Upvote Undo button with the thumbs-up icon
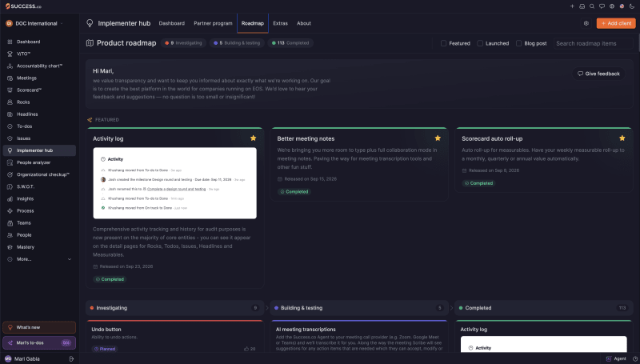Viewport: 640px width, 364px height. click(x=246, y=349)
